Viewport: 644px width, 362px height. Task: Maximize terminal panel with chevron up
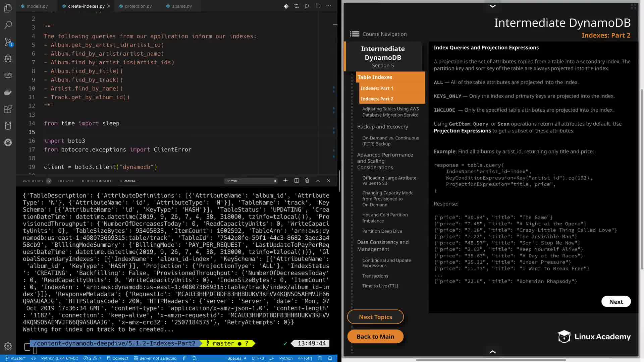pyautogui.click(x=318, y=181)
